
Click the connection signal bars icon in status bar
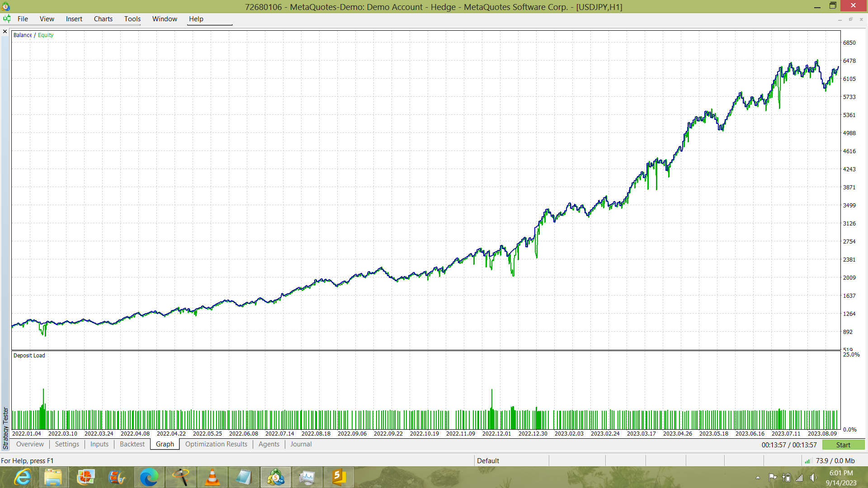click(807, 461)
